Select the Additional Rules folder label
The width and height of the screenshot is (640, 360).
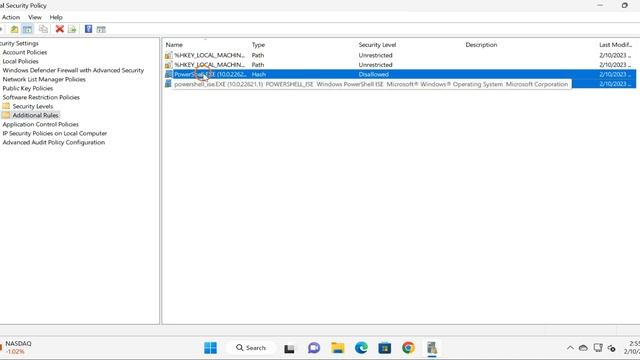click(36, 115)
